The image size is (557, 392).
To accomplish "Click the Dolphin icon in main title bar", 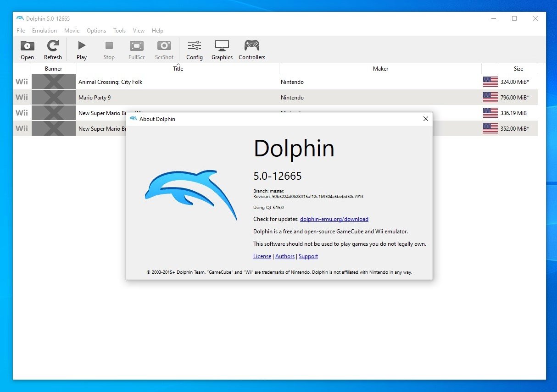I will tap(20, 18).
